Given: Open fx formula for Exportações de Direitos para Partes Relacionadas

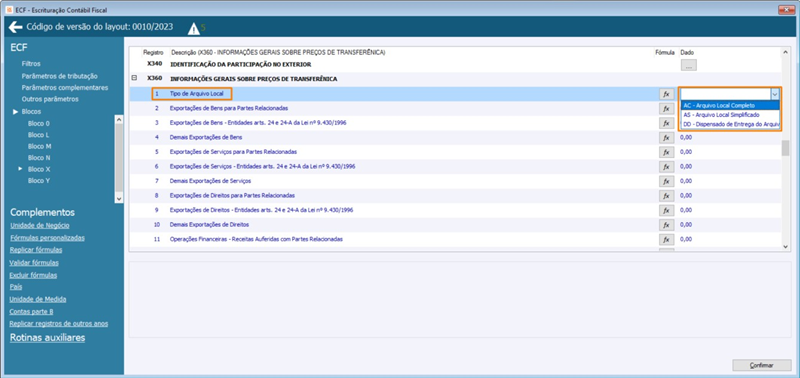Looking at the screenshot, I should [x=666, y=196].
